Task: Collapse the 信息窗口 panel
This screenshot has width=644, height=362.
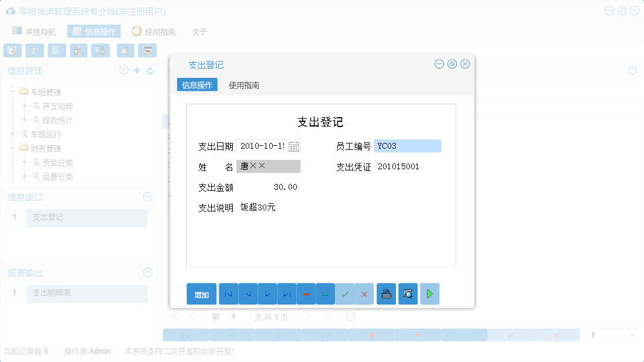Action: tap(148, 197)
